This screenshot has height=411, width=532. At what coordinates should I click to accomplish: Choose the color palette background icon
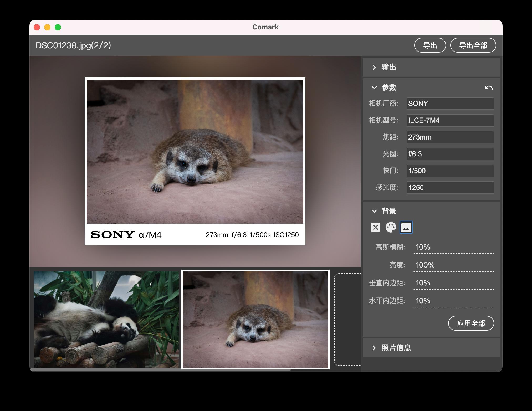click(391, 227)
